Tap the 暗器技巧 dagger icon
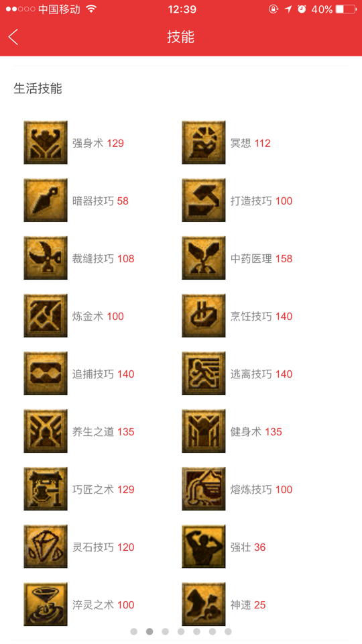Viewport: 362px width, 644px height. 46,201
